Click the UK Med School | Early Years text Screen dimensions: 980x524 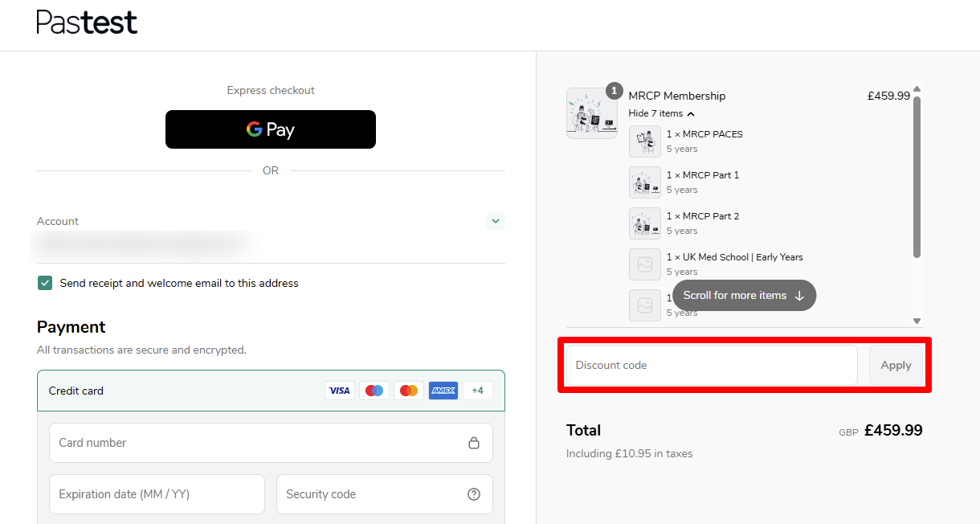735,257
